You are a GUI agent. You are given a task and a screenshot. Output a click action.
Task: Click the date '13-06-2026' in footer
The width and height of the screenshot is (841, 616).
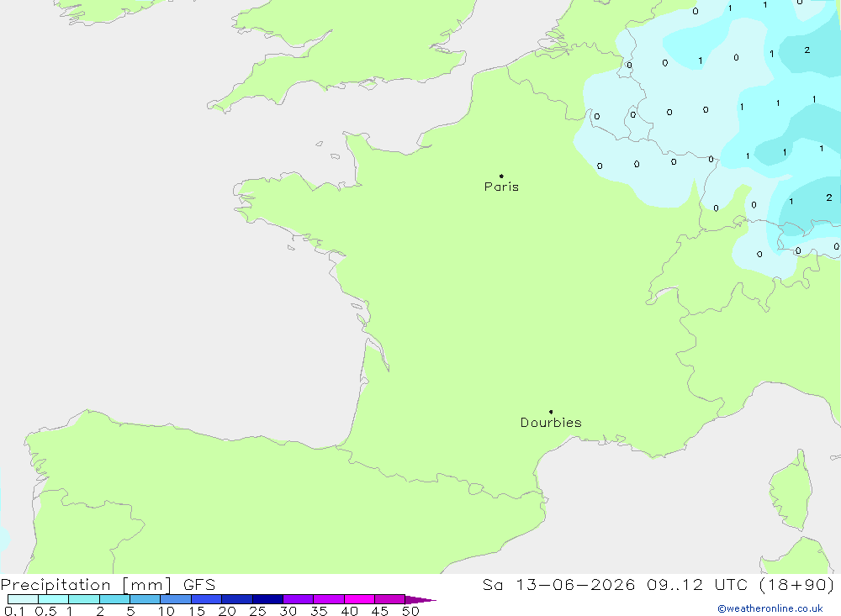pyautogui.click(x=575, y=585)
